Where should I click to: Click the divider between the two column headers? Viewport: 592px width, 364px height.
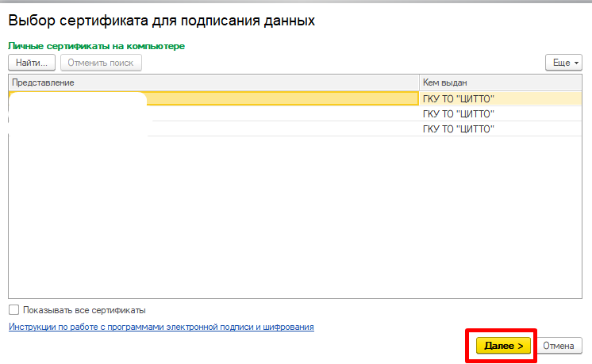(419, 82)
